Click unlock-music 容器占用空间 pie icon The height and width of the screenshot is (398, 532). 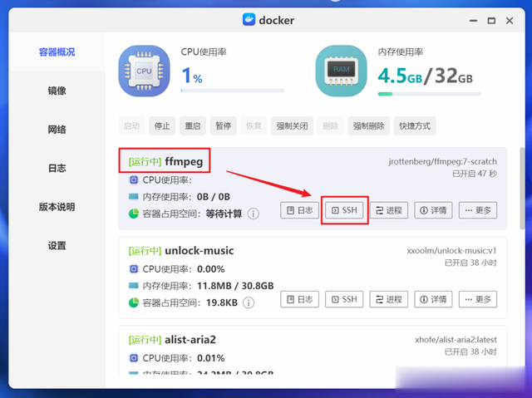[x=134, y=302]
